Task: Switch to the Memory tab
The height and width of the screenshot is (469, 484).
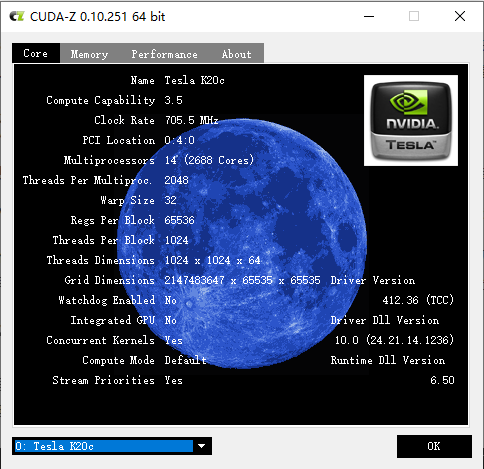Action: 89,54
